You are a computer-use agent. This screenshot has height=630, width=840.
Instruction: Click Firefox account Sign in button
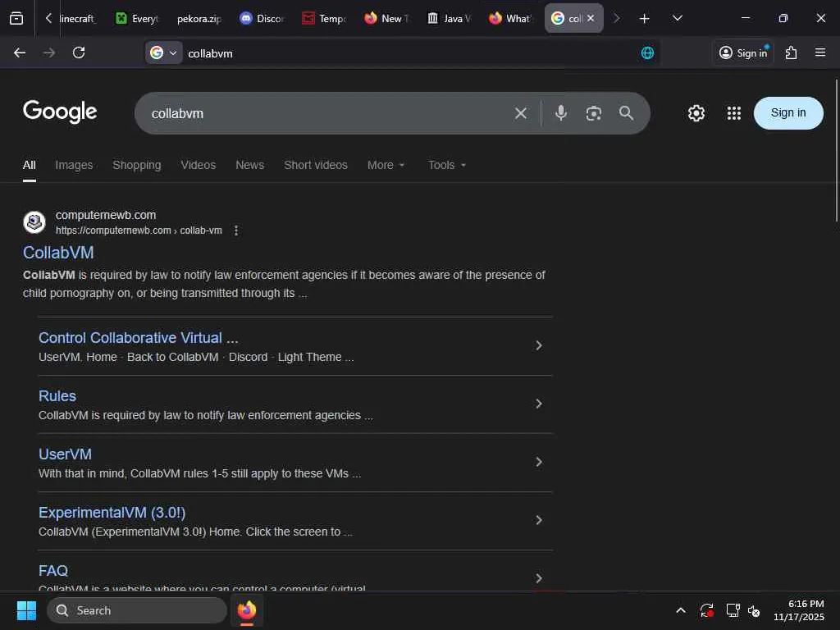[743, 52]
